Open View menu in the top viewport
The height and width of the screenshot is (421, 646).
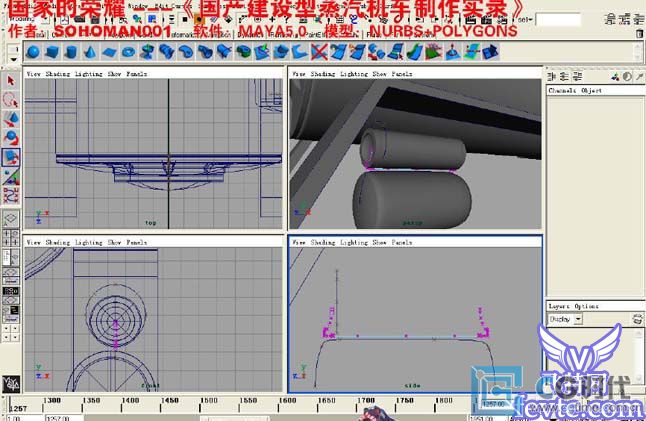(33, 74)
